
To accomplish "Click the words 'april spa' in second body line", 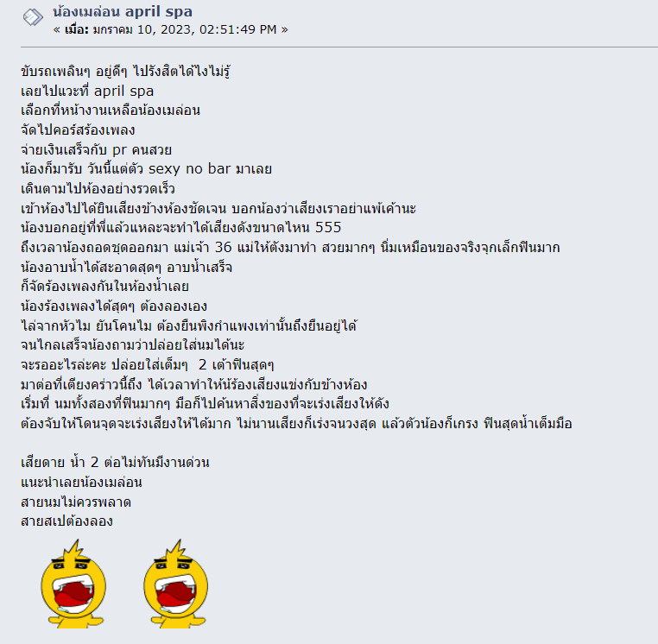I will click(x=123, y=92).
